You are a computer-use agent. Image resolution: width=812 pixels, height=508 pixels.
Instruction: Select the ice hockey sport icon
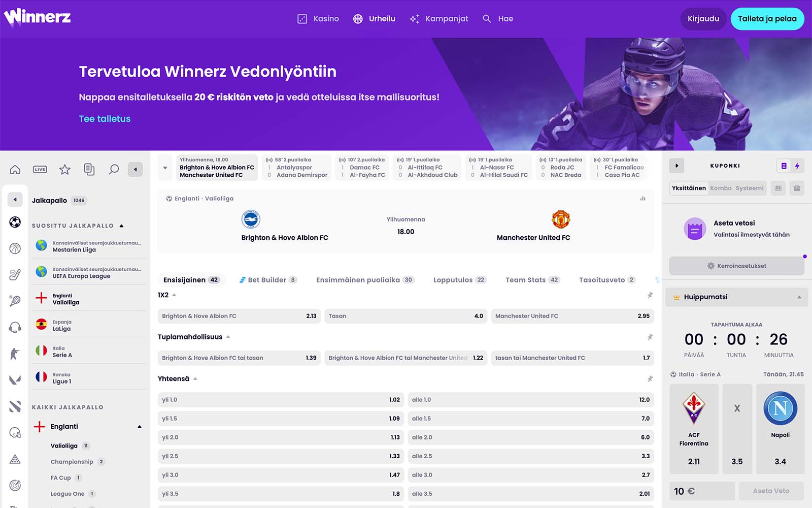[15, 275]
